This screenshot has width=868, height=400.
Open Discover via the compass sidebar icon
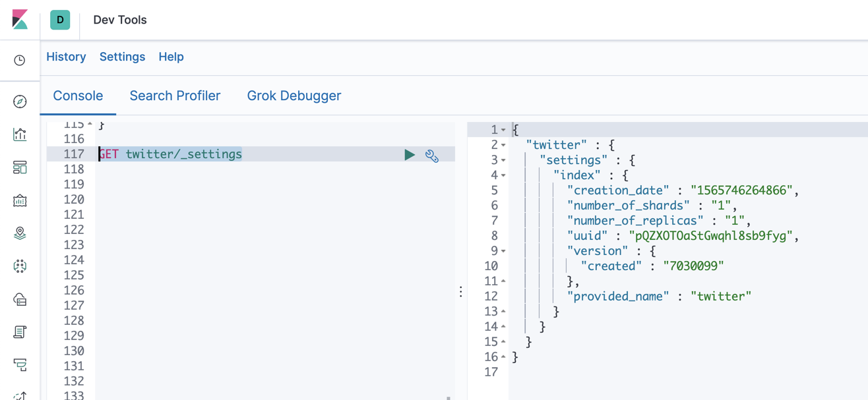pyautogui.click(x=19, y=101)
